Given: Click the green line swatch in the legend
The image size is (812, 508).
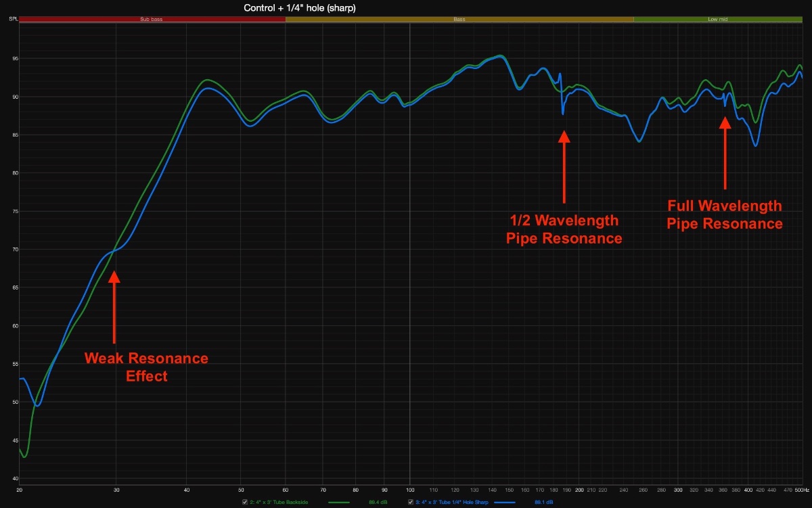Looking at the screenshot, I should [343, 503].
